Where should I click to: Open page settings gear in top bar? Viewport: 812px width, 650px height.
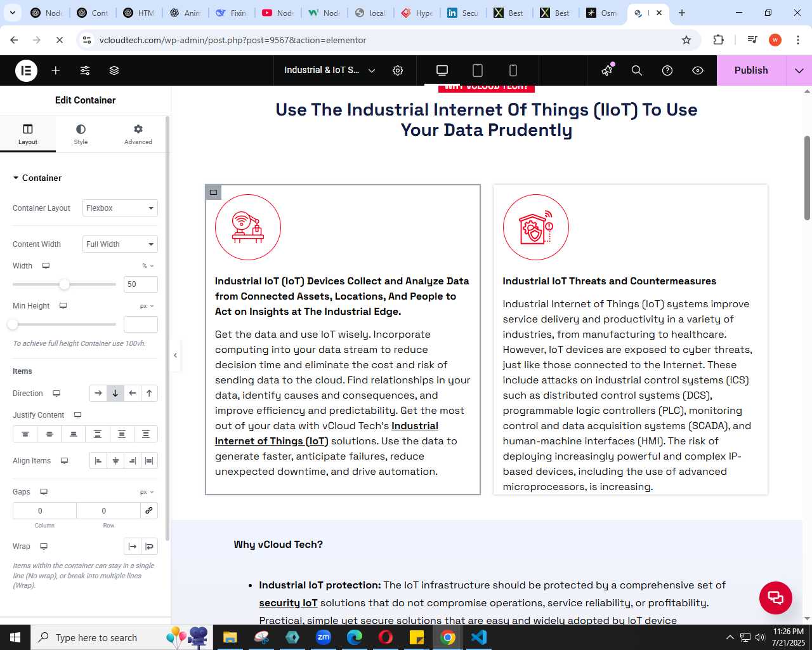398,70
